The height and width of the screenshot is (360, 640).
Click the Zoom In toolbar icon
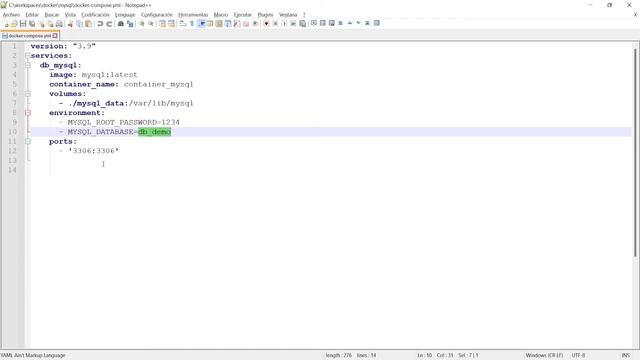pyautogui.click(x=141, y=24)
